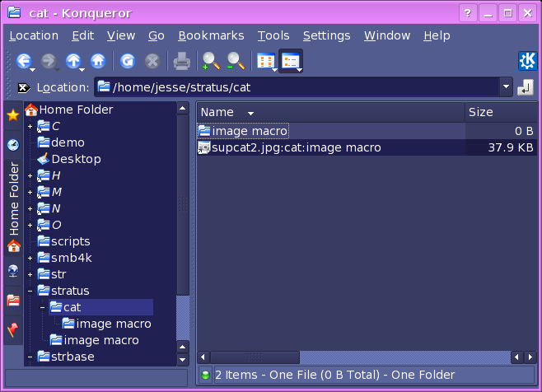Select the strbase folder in tree
Screen dimensions: 542x392
coord(66,357)
